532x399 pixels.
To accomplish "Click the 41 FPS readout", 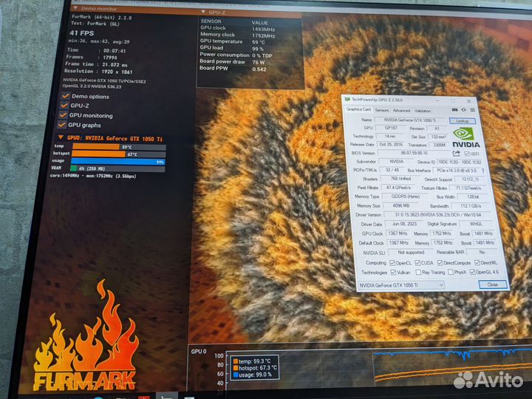I will [x=82, y=33].
